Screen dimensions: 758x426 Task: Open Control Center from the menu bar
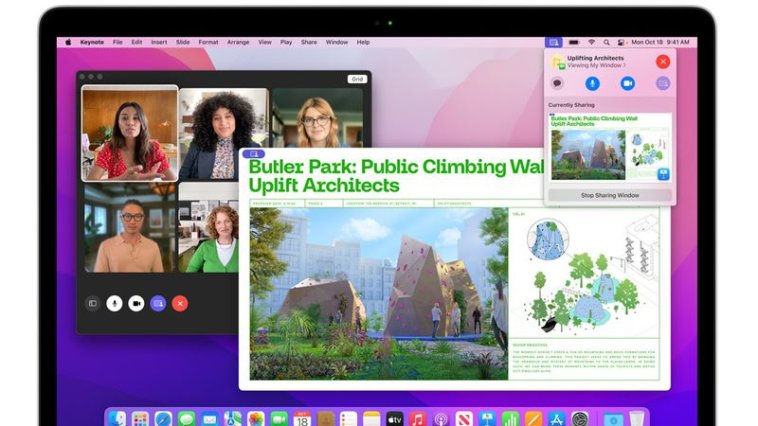tap(621, 43)
